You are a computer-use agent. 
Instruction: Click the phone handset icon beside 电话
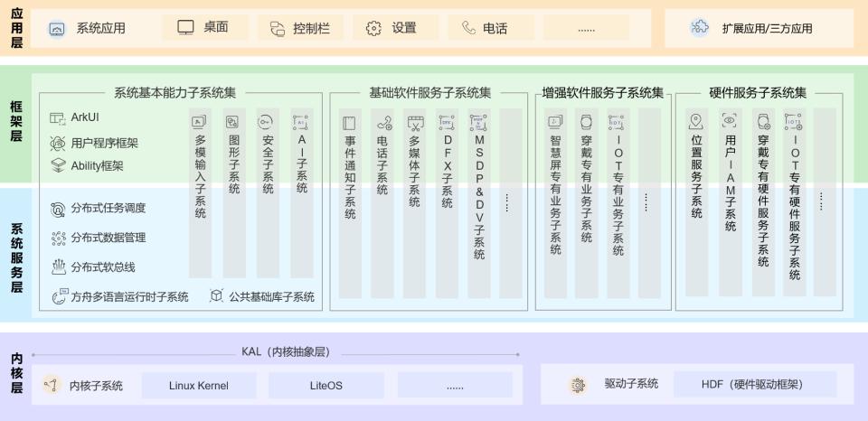coord(468,28)
